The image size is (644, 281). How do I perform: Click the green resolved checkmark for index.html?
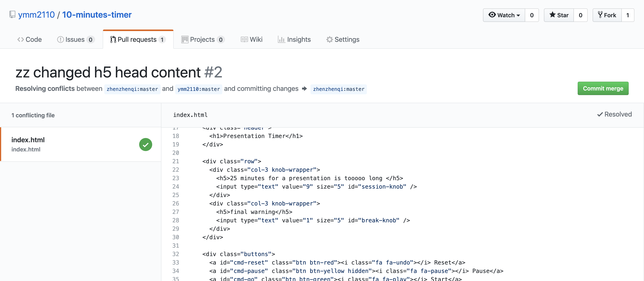tap(145, 145)
